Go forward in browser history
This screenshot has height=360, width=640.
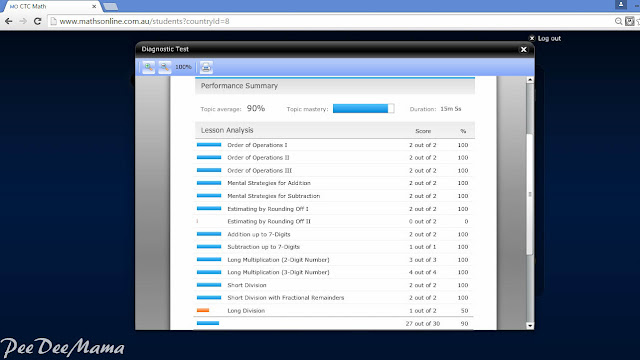click(23, 21)
